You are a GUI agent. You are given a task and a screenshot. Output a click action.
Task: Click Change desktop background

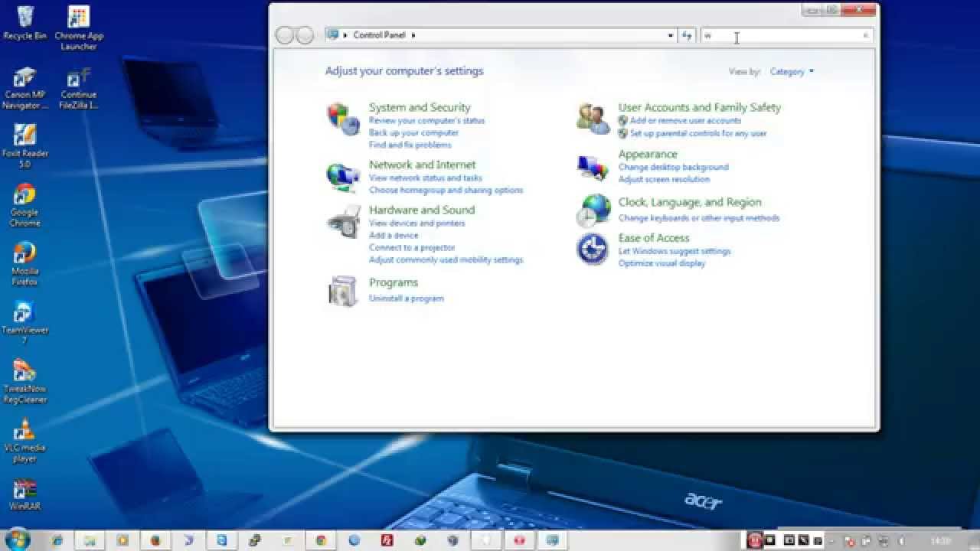click(673, 167)
